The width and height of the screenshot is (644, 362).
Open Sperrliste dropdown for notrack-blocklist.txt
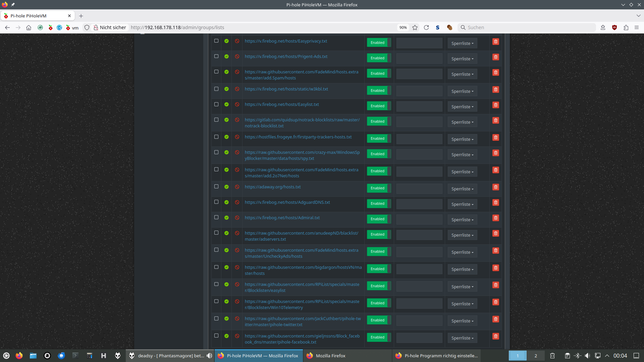[462, 122]
